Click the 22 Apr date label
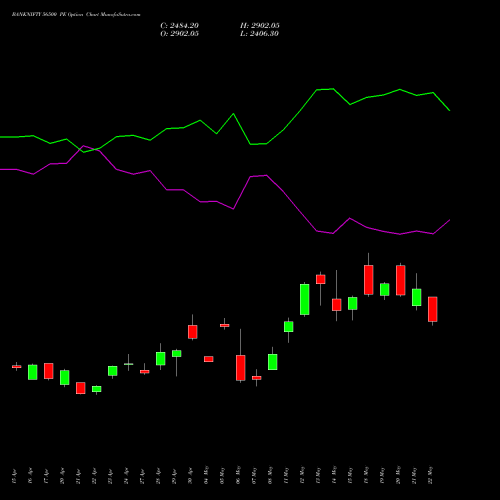This screenshot has width=500, height=500. tap(94, 476)
